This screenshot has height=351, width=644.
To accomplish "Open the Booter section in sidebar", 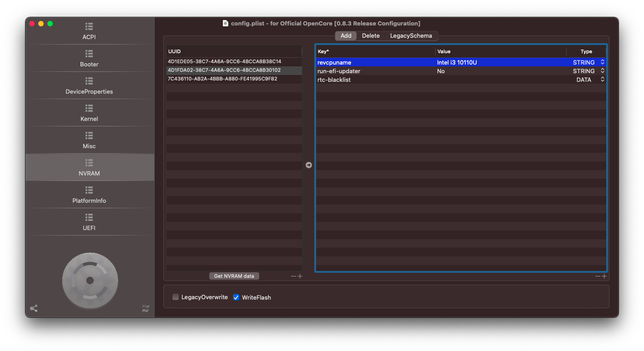I will (x=89, y=59).
